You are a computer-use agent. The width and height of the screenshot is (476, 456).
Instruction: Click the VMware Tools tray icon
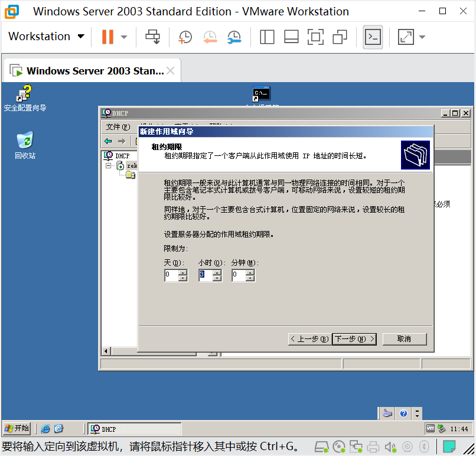click(431, 428)
